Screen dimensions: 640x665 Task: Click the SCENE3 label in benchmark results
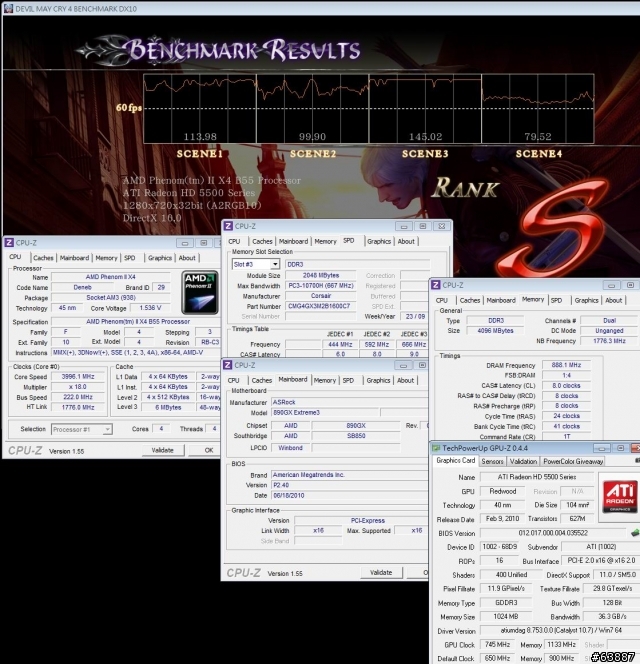(x=425, y=154)
